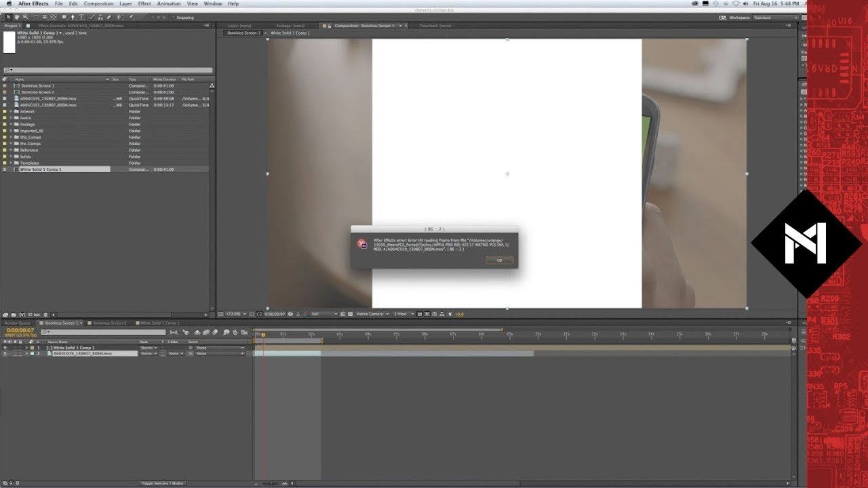Switch to the Render Queue tab
Viewport: 868px width, 488px height.
(x=18, y=323)
